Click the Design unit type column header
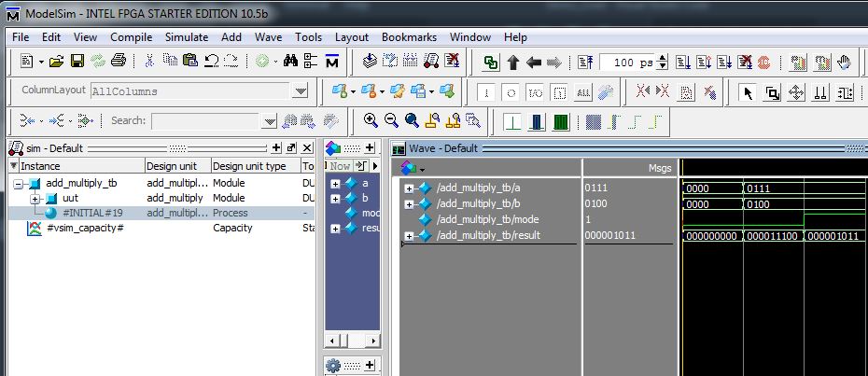The width and height of the screenshot is (868, 376). pyautogui.click(x=256, y=165)
